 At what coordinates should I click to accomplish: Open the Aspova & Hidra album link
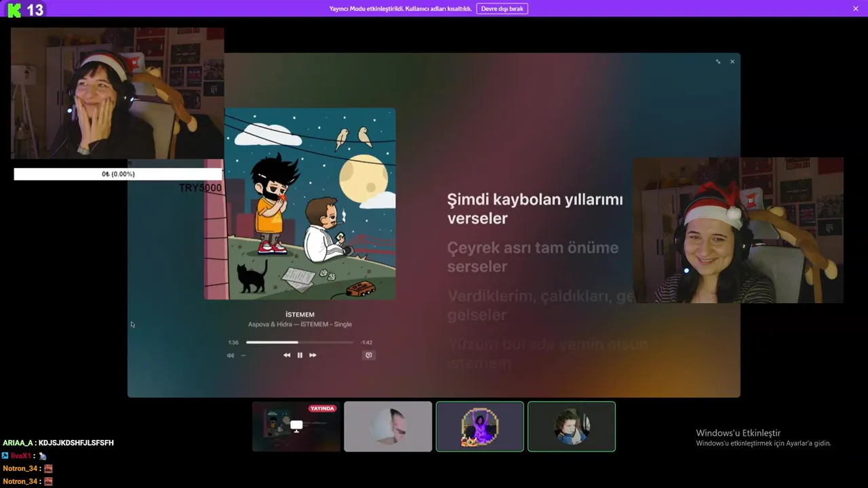pos(300,324)
